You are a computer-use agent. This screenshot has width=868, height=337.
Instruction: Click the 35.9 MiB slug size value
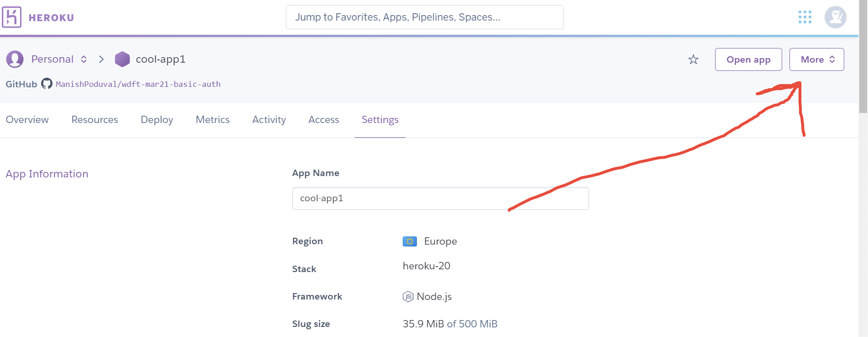coord(423,324)
